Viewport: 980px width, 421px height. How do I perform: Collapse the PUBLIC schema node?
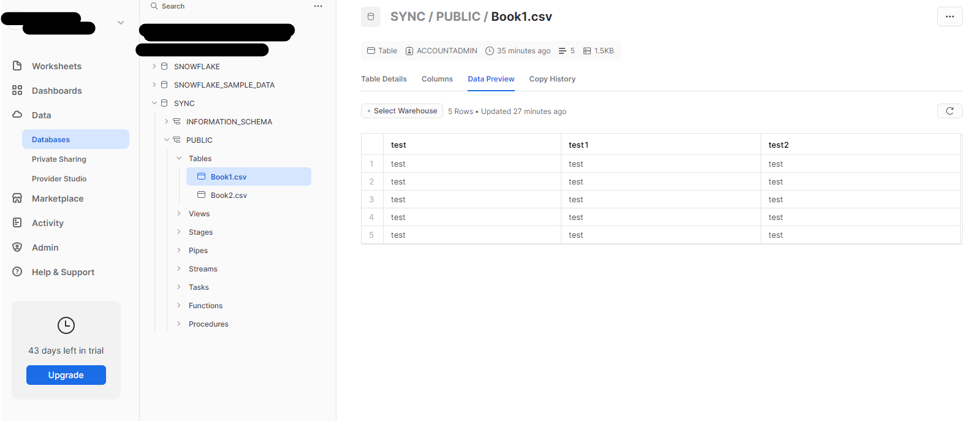[x=167, y=140]
